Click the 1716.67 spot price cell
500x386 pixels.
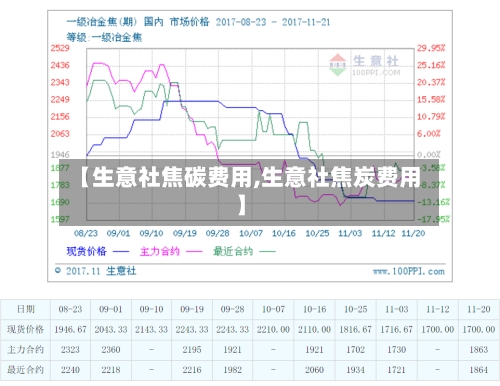pyautogui.click(x=397, y=329)
